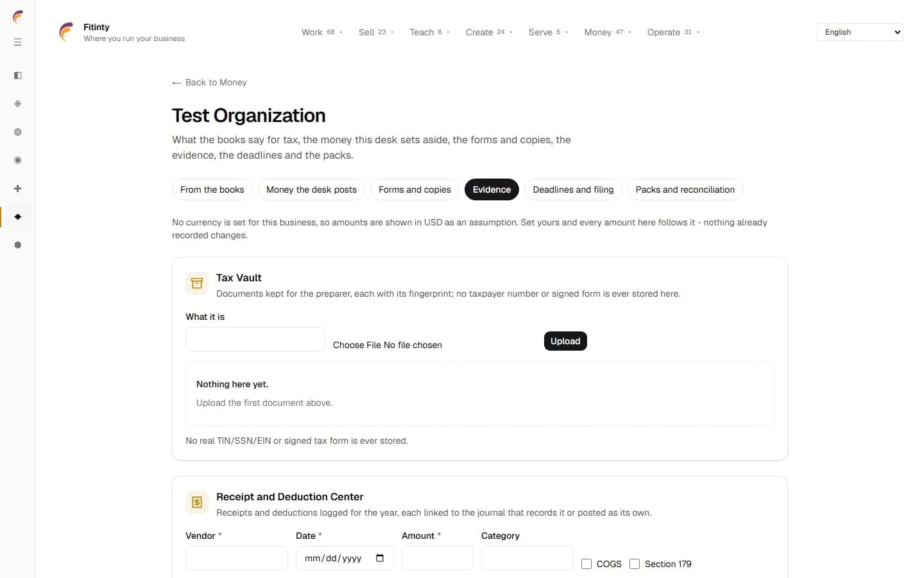Image resolution: width=924 pixels, height=578 pixels.
Task: Click the half-filled square sidebar icon
Action: 18,76
